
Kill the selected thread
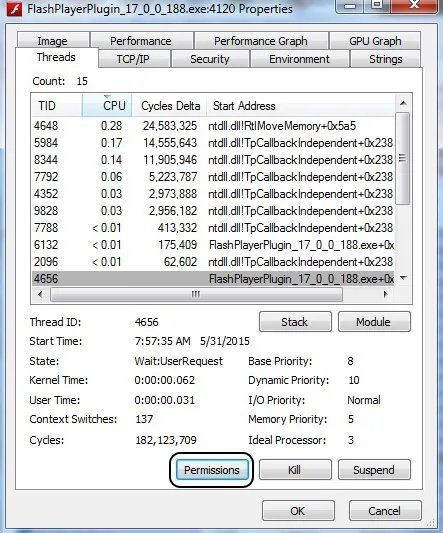pyautogui.click(x=295, y=470)
